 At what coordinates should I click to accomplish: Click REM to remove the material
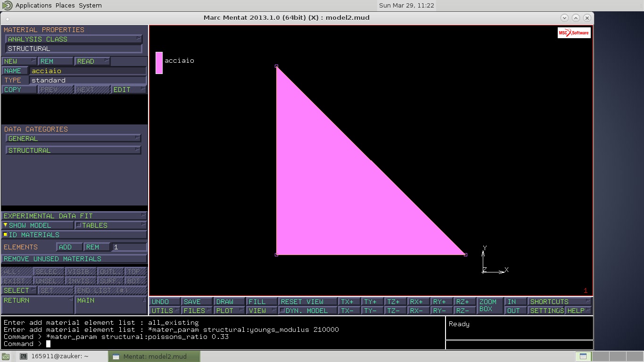point(56,61)
